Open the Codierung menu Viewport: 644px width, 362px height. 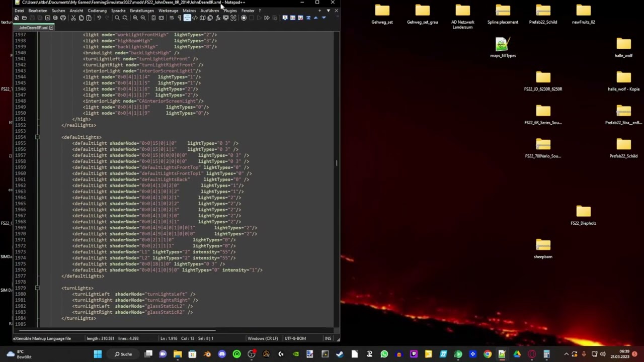97,11
